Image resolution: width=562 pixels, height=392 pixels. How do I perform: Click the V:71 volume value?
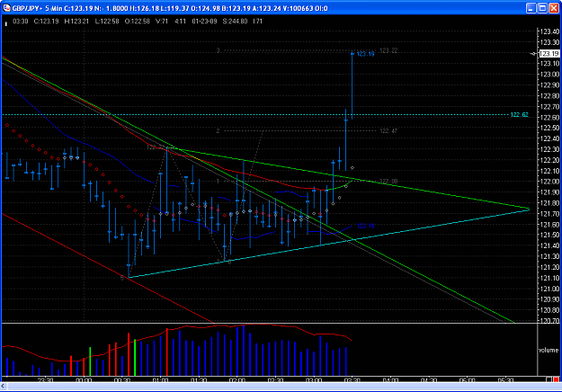(162, 22)
